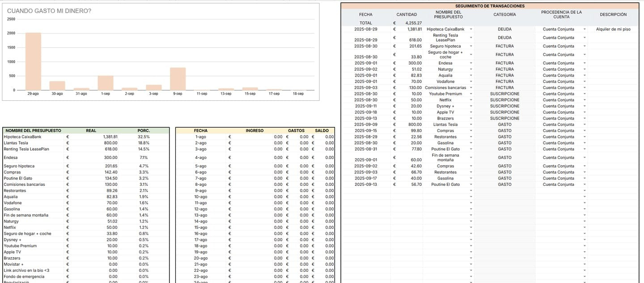Open account dropdown in the Endesa transaction row

(x=585, y=63)
